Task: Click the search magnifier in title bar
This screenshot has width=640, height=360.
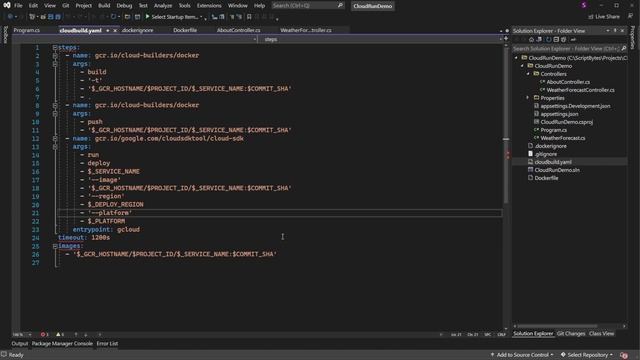Action: pyautogui.click(x=340, y=5)
